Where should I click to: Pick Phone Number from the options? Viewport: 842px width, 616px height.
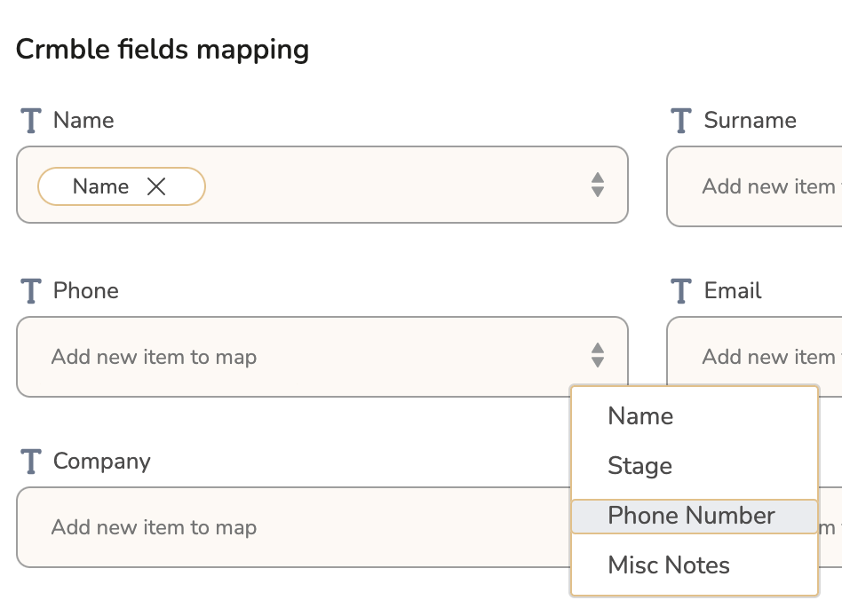click(x=691, y=516)
